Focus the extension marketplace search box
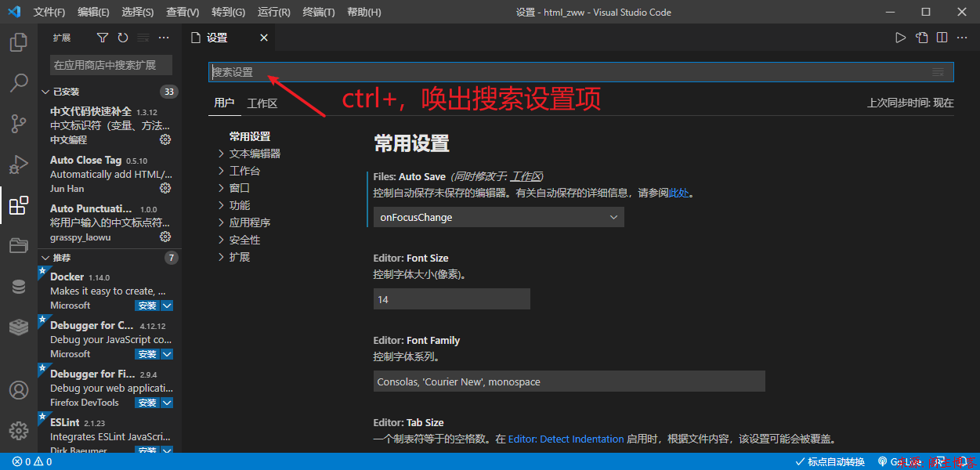This screenshot has width=980, height=470. click(x=111, y=65)
